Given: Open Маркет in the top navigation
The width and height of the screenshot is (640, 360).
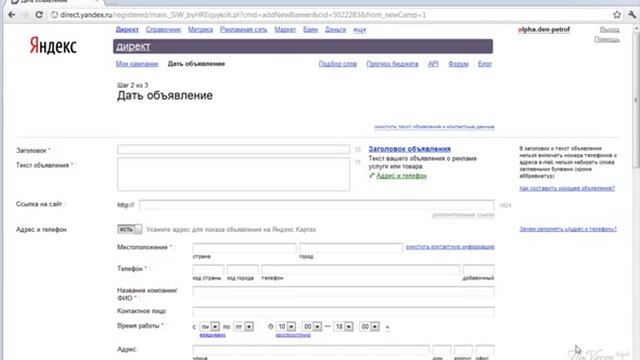Looking at the screenshot, I should pyautogui.click(x=285, y=29).
